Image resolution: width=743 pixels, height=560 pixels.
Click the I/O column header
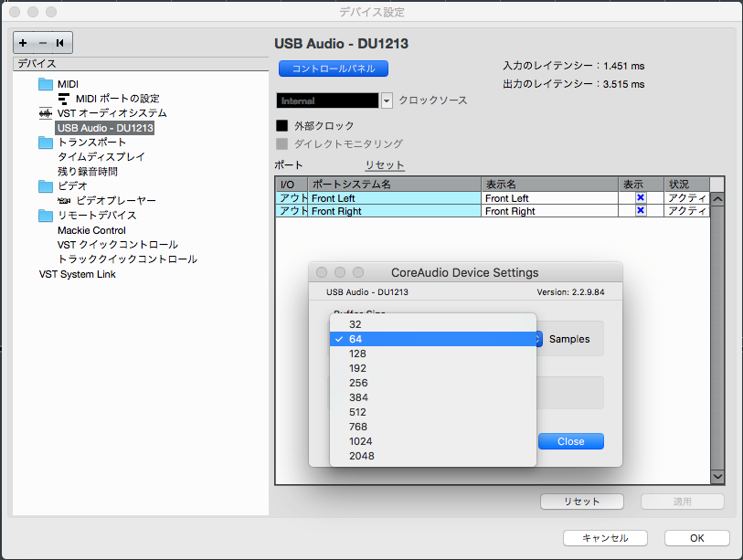tap(292, 185)
